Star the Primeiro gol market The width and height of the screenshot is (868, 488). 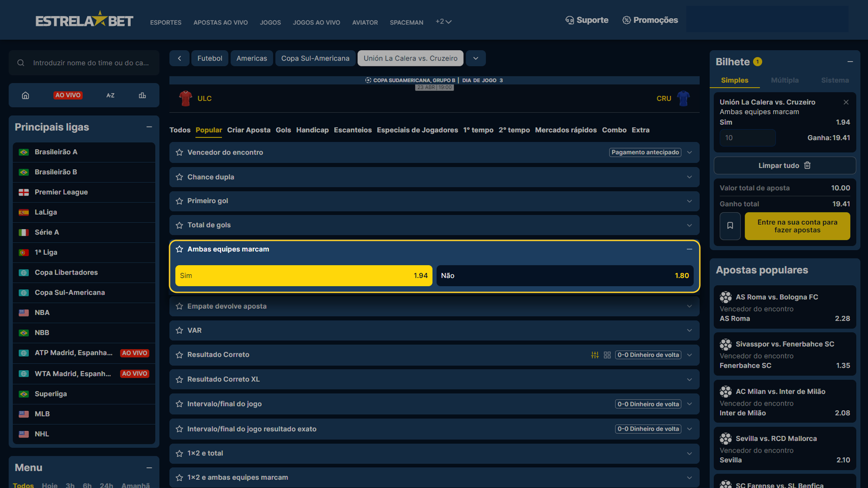pos(179,201)
